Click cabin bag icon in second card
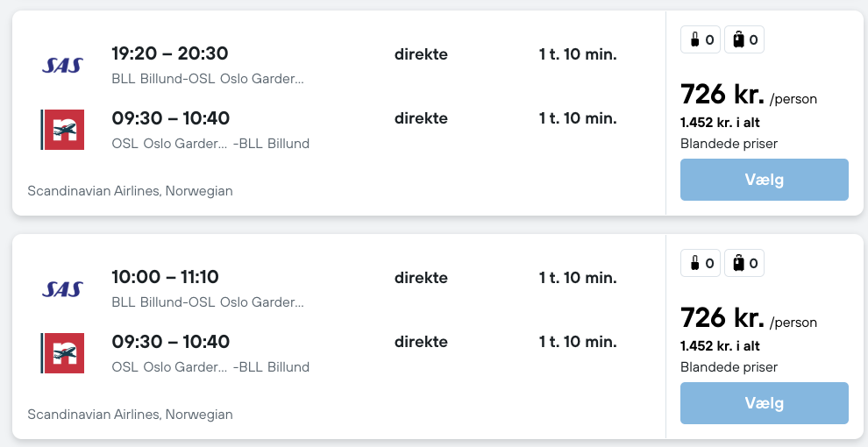This screenshot has height=447, width=868. pos(694,263)
